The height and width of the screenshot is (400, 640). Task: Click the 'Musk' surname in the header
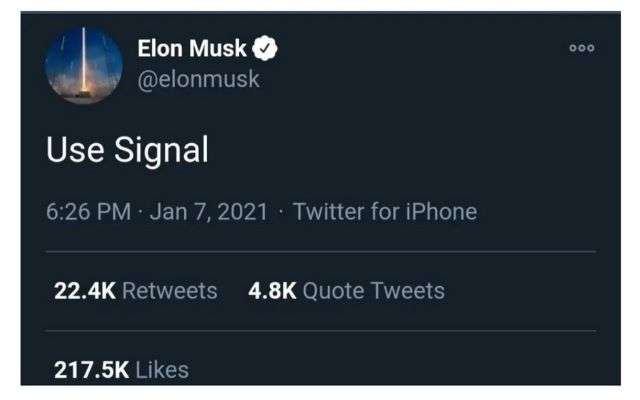tap(220, 48)
